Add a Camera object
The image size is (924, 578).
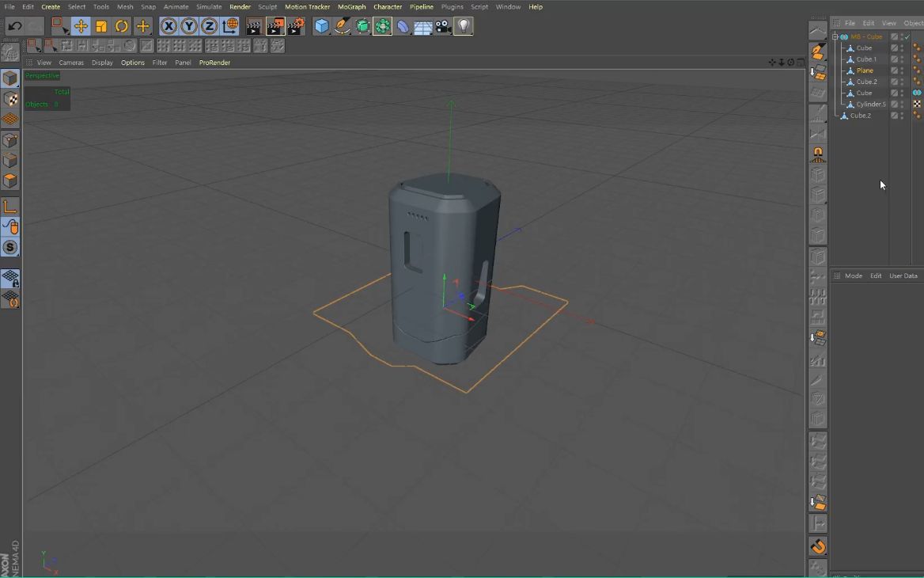[441, 26]
